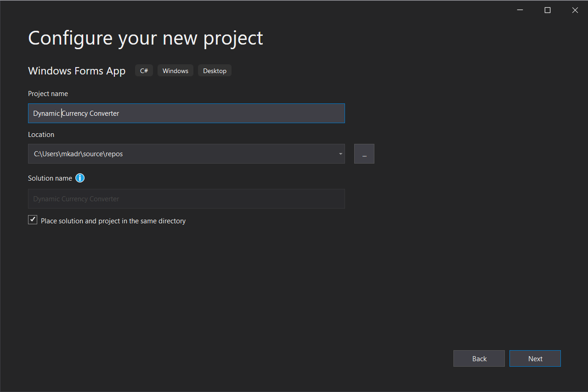Click the browse location ellipsis button

tap(364, 154)
